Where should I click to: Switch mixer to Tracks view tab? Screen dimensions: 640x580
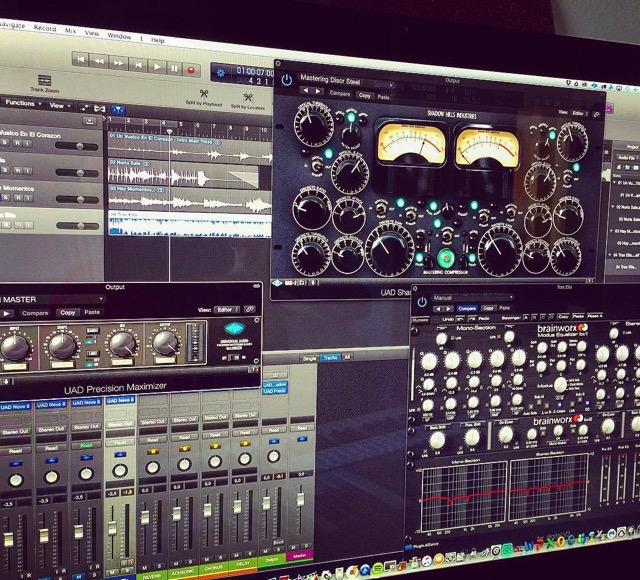pyautogui.click(x=330, y=358)
